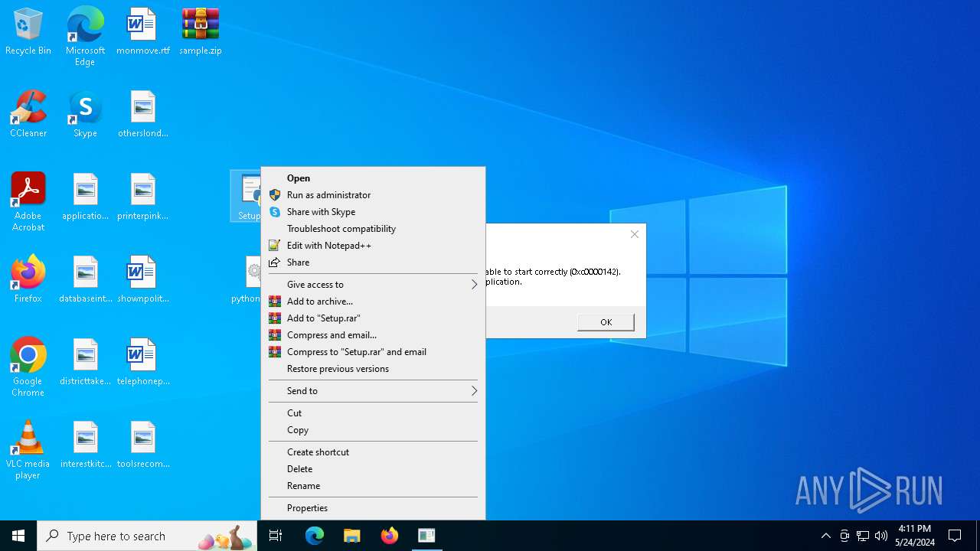The height and width of the screenshot is (551, 980).
Task: Switch to the running application taskbar button
Action: pyautogui.click(x=427, y=536)
